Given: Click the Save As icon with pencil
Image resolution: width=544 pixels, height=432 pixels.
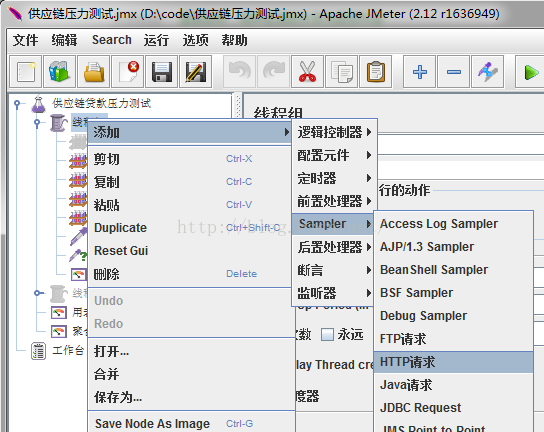Looking at the screenshot, I should point(196,72).
